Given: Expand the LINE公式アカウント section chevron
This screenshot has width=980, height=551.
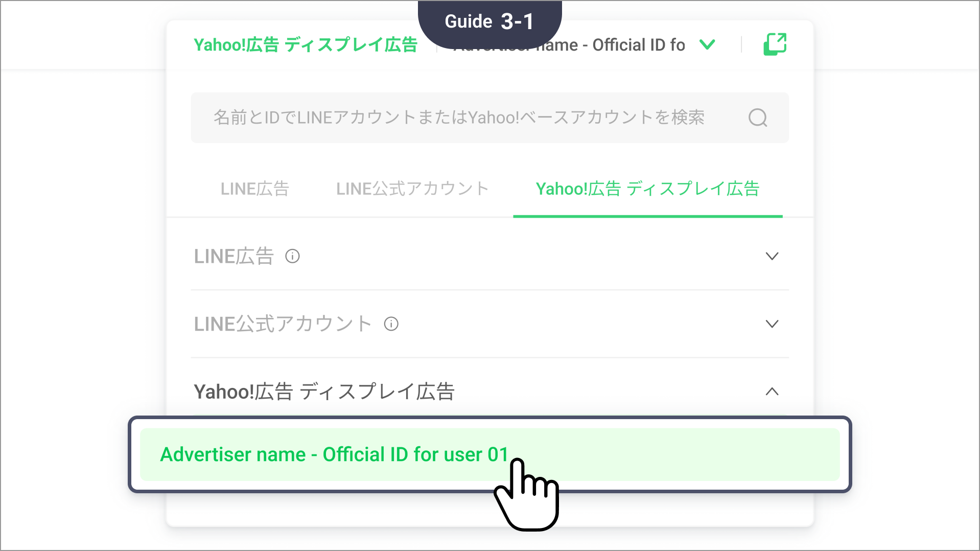Looking at the screenshot, I should pyautogui.click(x=772, y=324).
